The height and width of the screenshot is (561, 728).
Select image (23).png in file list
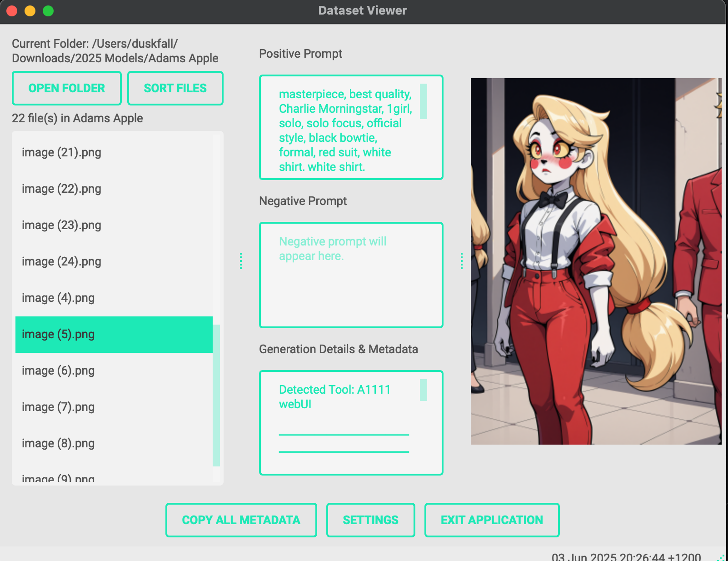click(114, 225)
